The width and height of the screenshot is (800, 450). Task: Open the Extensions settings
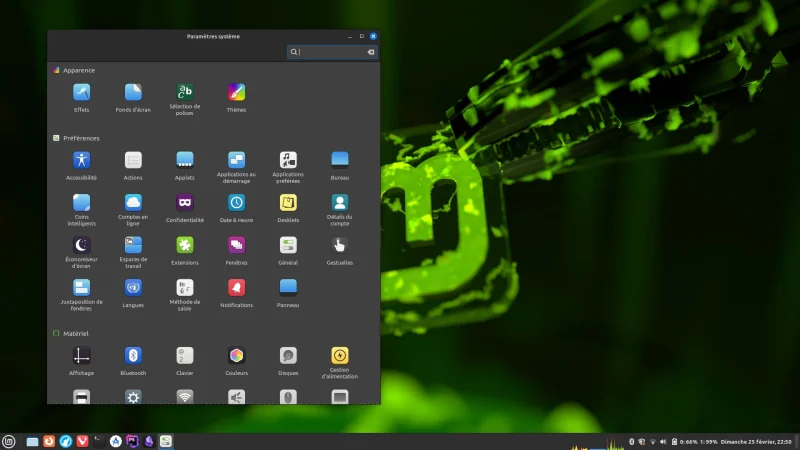point(185,251)
